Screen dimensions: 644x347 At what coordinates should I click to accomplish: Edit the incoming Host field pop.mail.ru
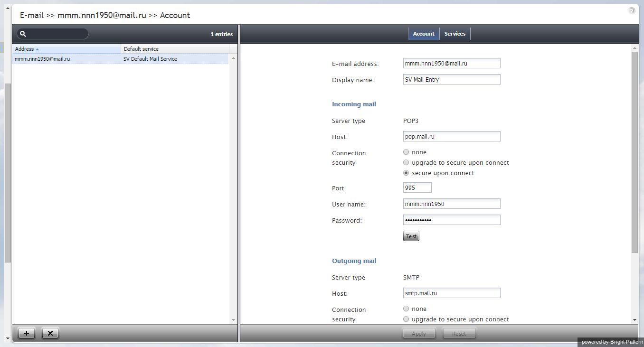tap(452, 136)
